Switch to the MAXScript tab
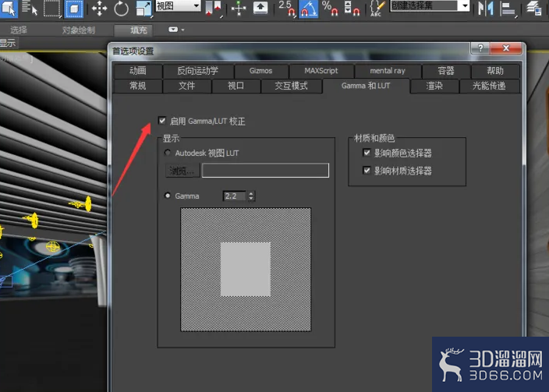 tap(321, 71)
